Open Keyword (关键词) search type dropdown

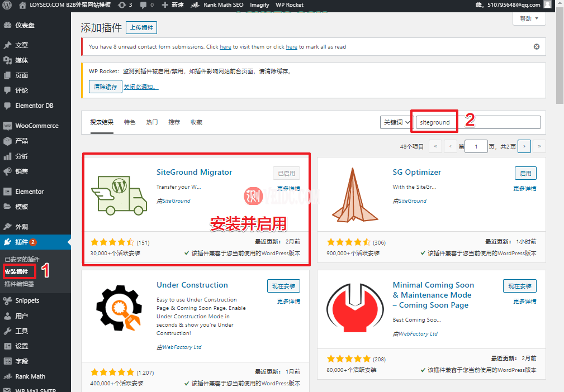click(397, 122)
